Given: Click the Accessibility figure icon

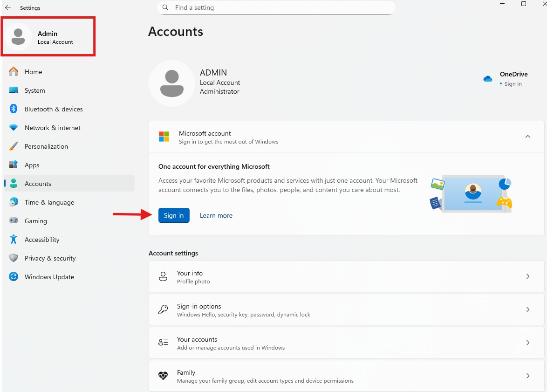Looking at the screenshot, I should coord(14,240).
